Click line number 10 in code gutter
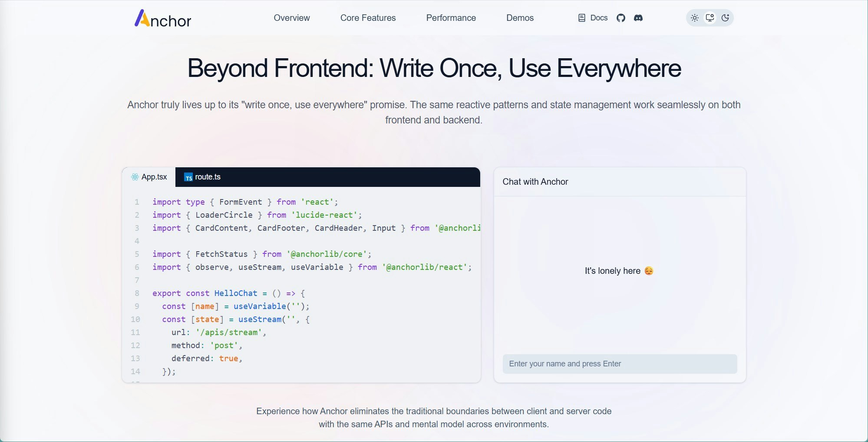The image size is (868, 442). pos(135,319)
